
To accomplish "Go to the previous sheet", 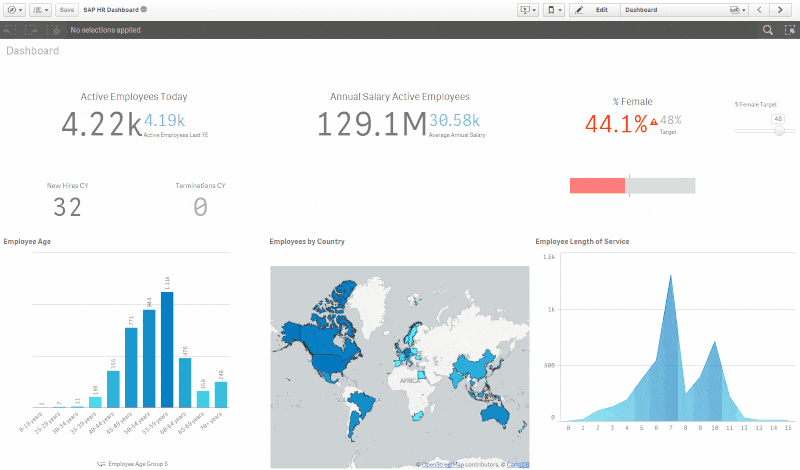I will click(x=759, y=9).
